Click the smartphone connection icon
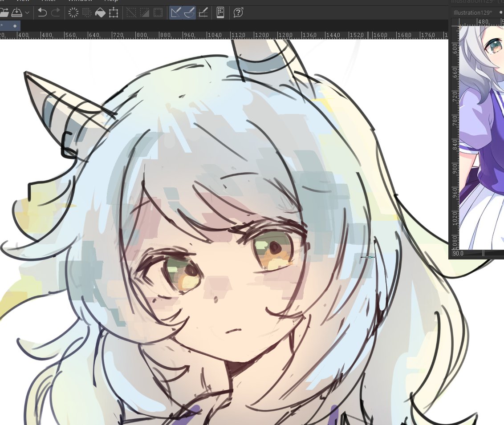Screen dimensions: 504x425 [x=220, y=12]
